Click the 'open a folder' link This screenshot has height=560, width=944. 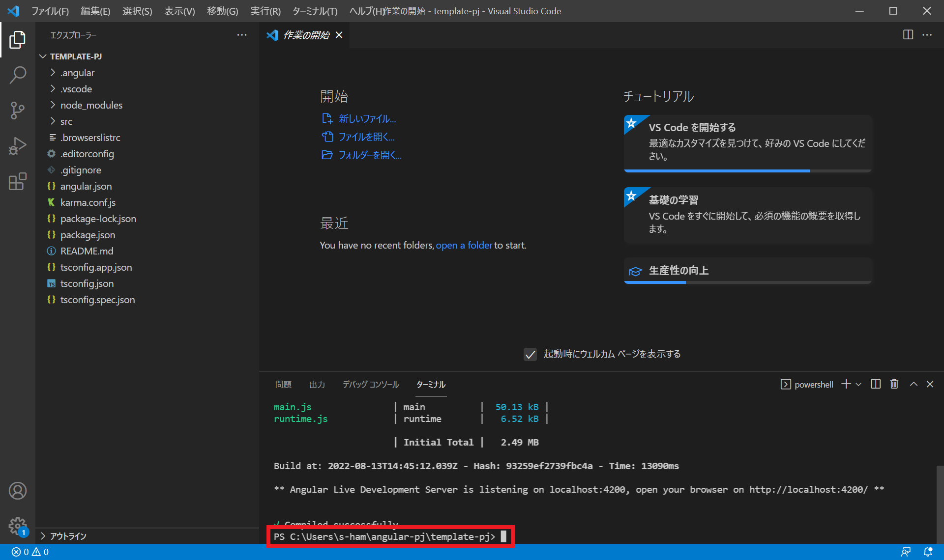[x=464, y=245]
